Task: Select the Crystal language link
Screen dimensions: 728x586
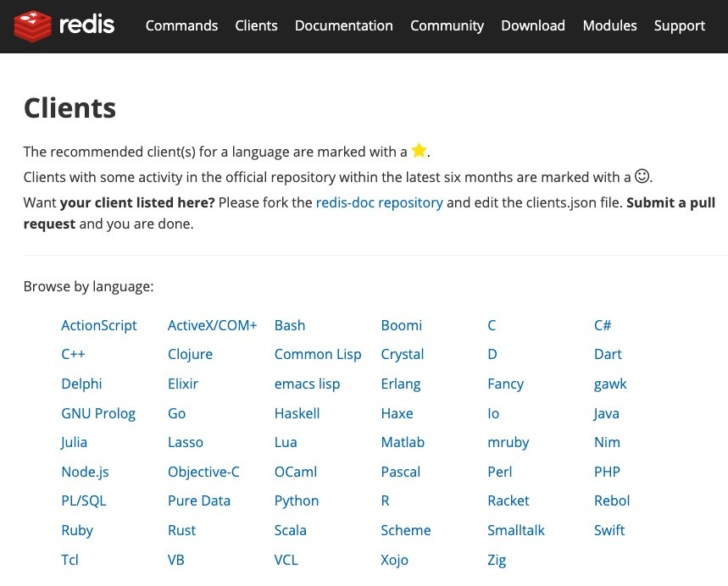Action: pyautogui.click(x=402, y=354)
